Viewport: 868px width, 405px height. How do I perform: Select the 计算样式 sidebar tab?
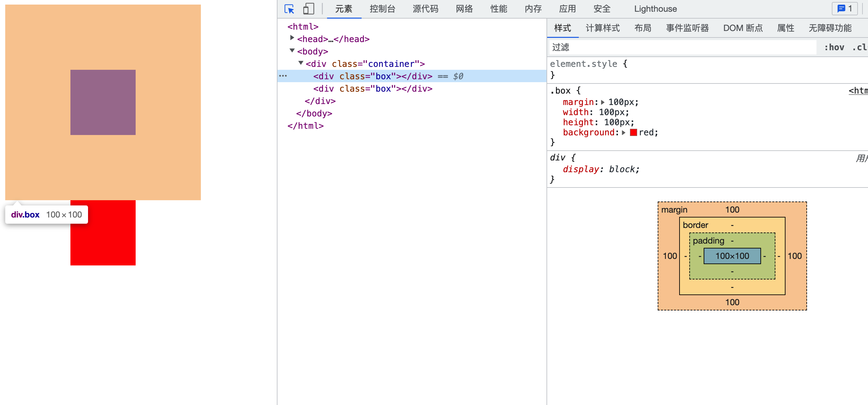click(x=603, y=28)
